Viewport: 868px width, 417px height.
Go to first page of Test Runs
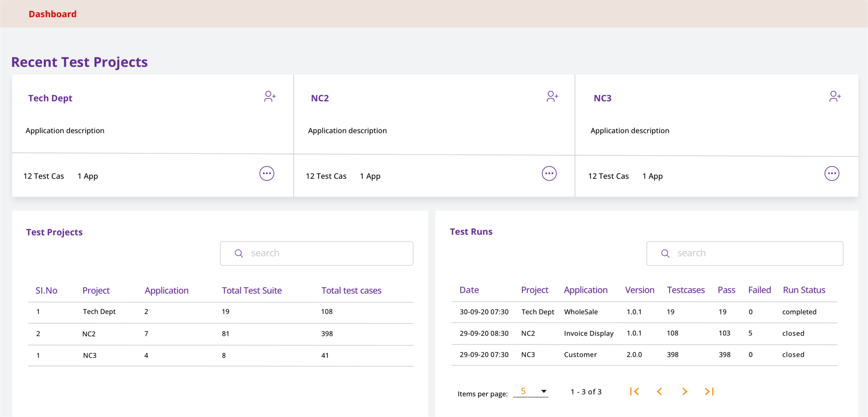634,392
